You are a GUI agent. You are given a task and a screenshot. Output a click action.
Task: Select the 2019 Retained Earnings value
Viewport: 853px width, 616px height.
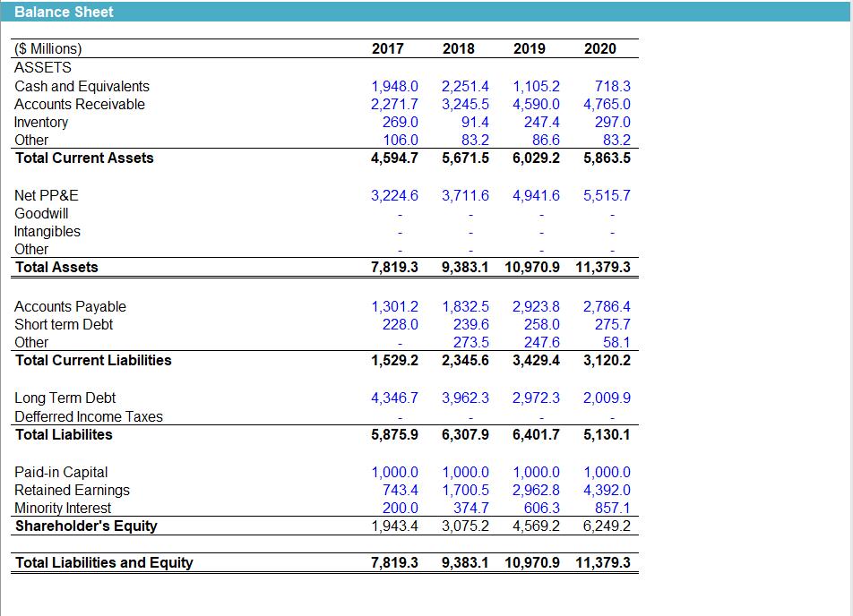[x=536, y=491]
